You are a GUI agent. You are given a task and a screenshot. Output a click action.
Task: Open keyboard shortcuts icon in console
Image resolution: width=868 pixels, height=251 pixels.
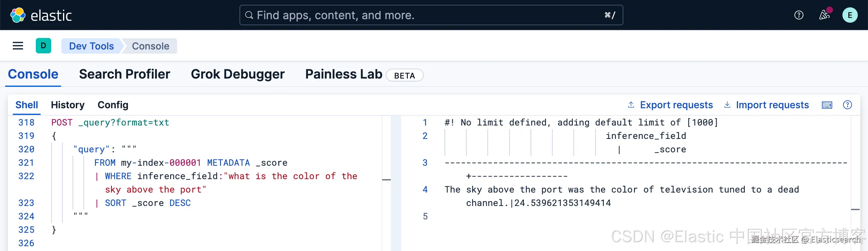[x=827, y=105]
